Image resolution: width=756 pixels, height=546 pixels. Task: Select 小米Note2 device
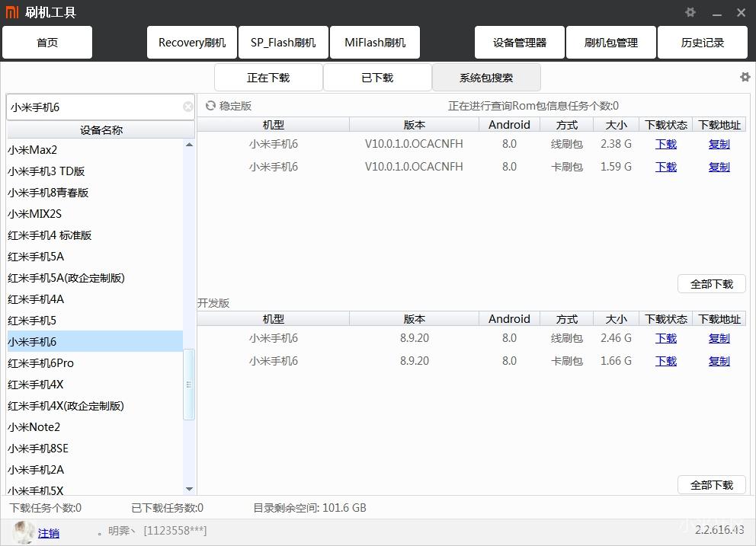pos(94,427)
